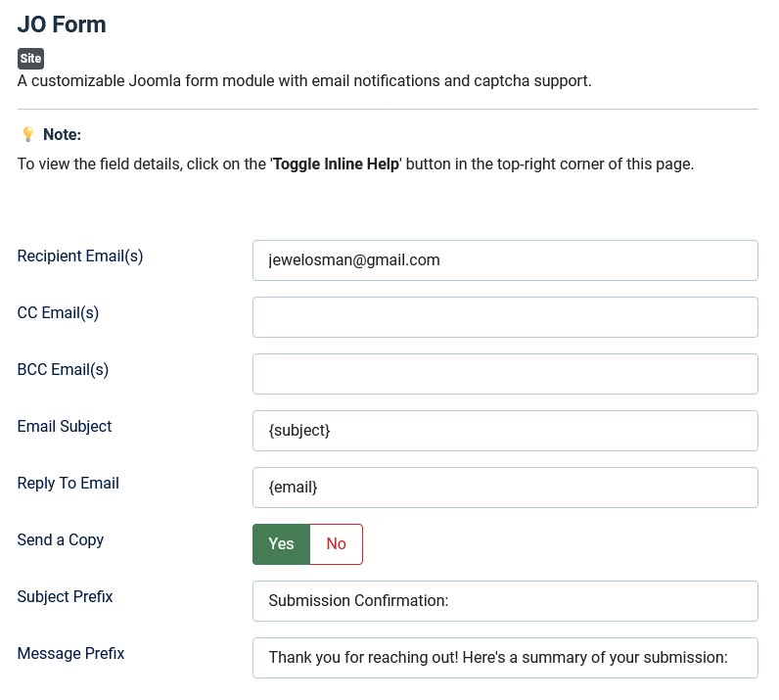Click the Reply To Email label
The image size is (779, 700).
[x=69, y=484]
